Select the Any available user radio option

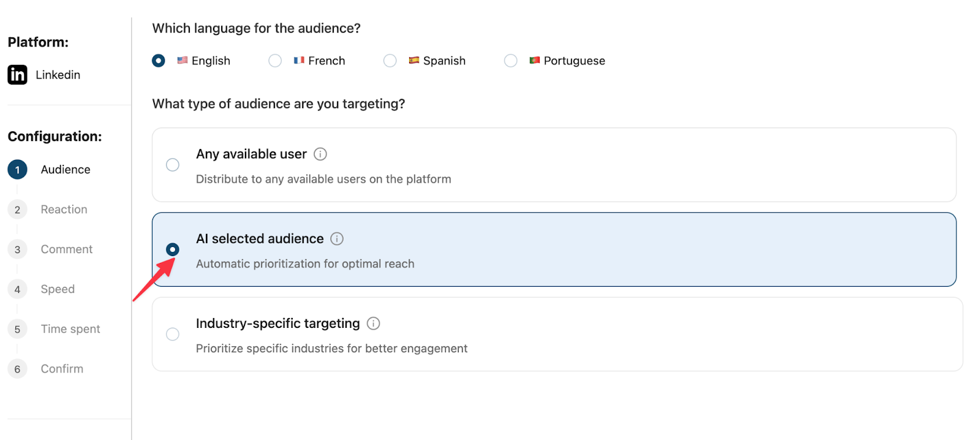[173, 165]
